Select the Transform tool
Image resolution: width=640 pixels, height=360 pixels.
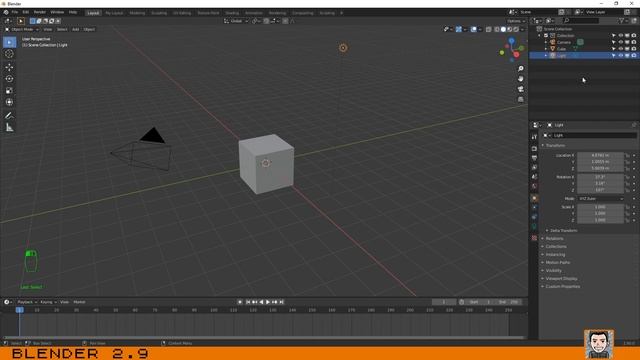[9, 102]
